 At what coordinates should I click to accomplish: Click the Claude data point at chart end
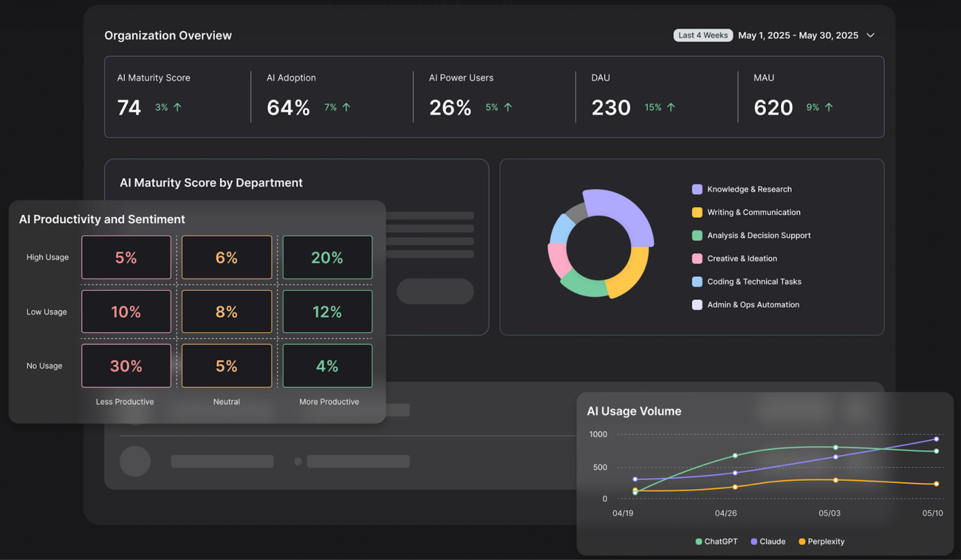936,439
